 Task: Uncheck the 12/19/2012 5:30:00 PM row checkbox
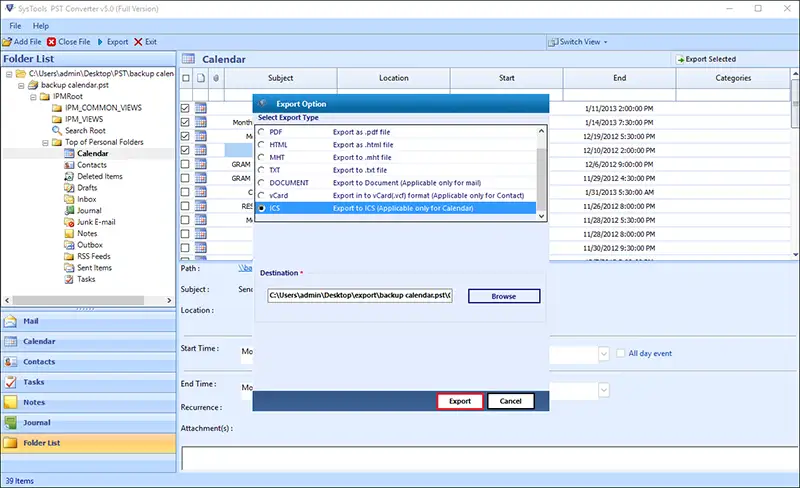click(185, 136)
